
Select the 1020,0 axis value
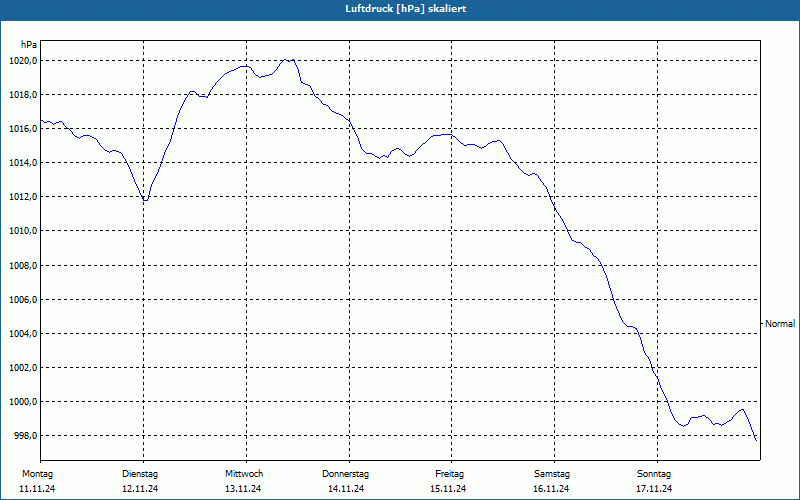(23, 61)
